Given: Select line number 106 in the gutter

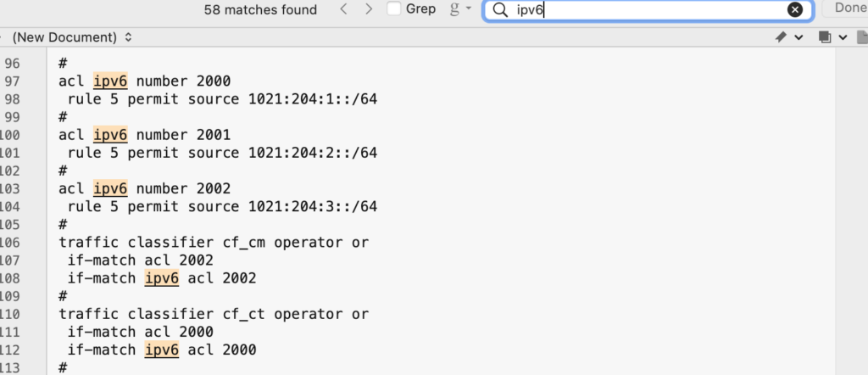Looking at the screenshot, I should click(x=11, y=242).
